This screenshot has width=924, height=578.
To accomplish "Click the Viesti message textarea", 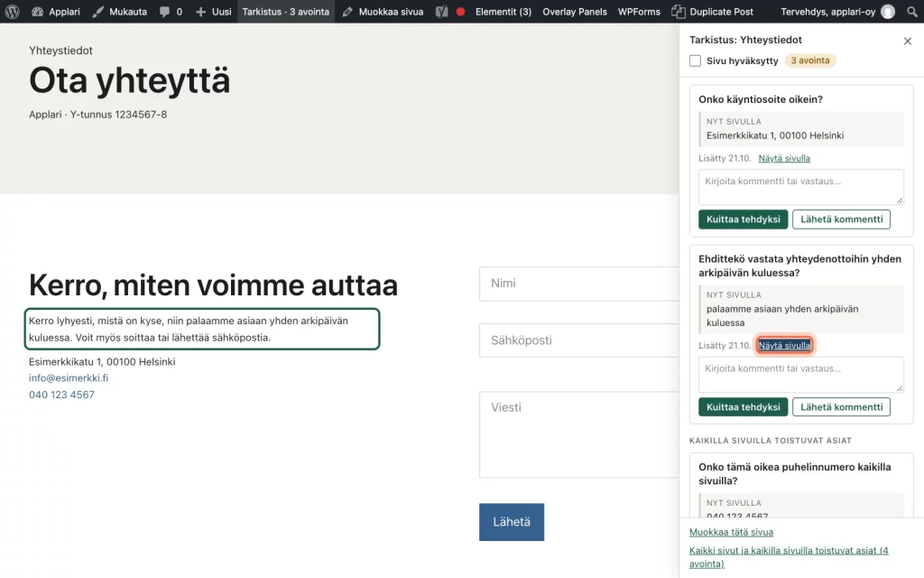I will click(x=578, y=434).
